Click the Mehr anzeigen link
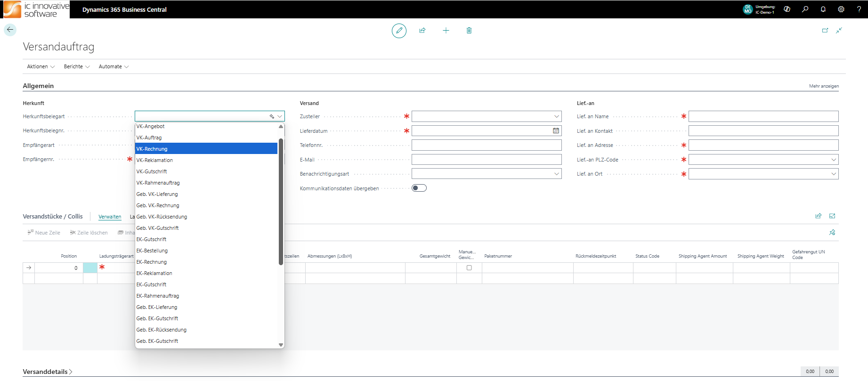The height and width of the screenshot is (381, 868). pos(823,86)
